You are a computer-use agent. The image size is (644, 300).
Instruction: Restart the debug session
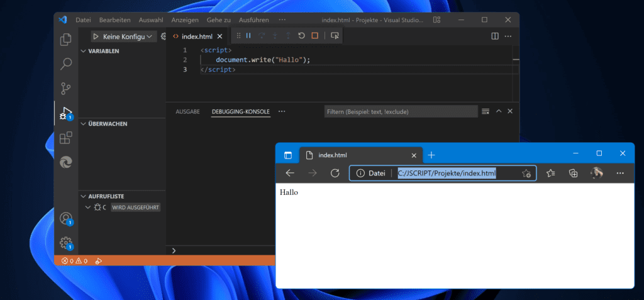click(x=301, y=36)
